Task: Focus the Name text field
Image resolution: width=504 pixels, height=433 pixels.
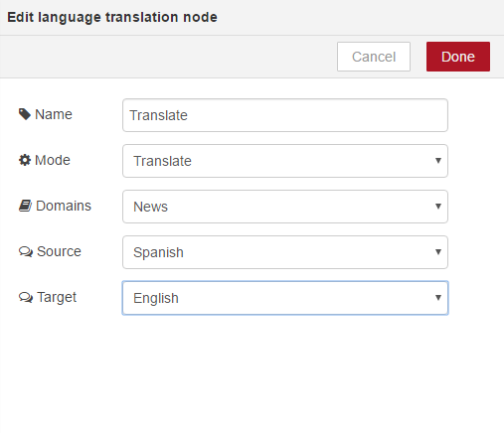Action: (x=285, y=115)
